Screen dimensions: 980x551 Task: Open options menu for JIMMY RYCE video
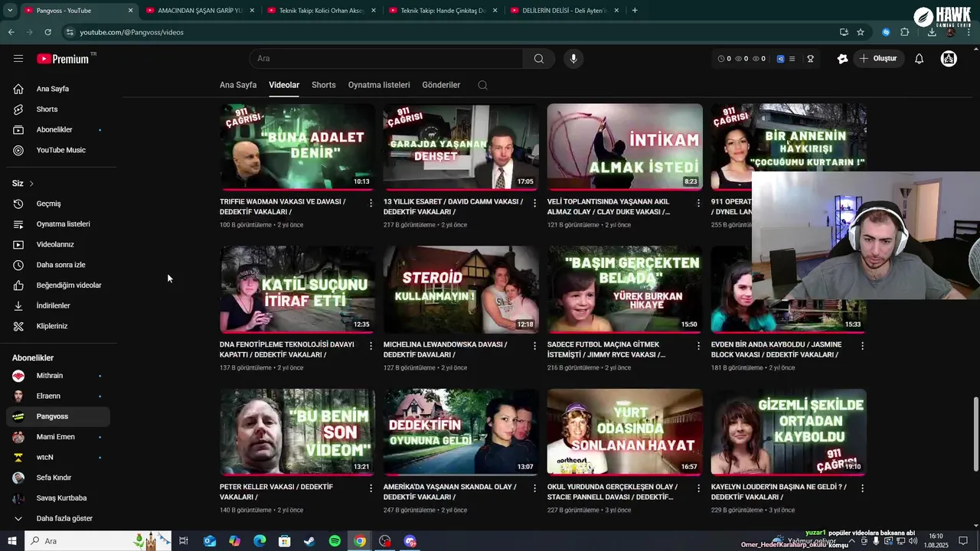698,346
